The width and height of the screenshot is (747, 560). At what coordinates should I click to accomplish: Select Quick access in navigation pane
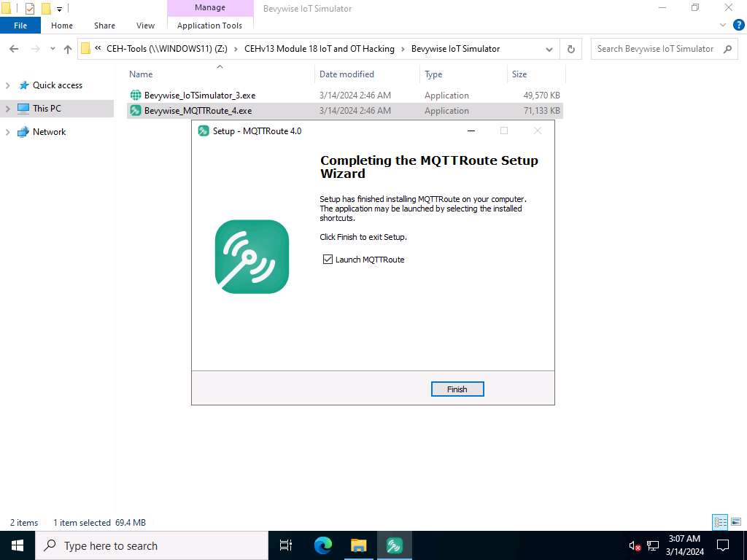point(57,85)
